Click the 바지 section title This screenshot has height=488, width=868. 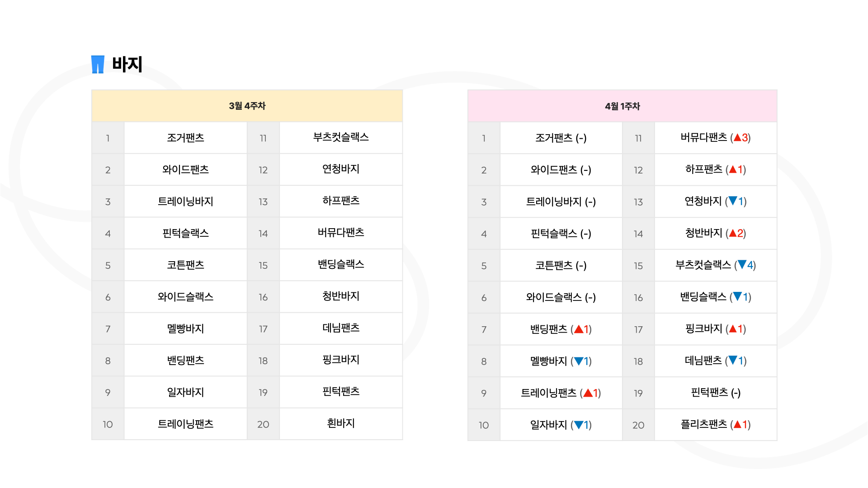127,64
